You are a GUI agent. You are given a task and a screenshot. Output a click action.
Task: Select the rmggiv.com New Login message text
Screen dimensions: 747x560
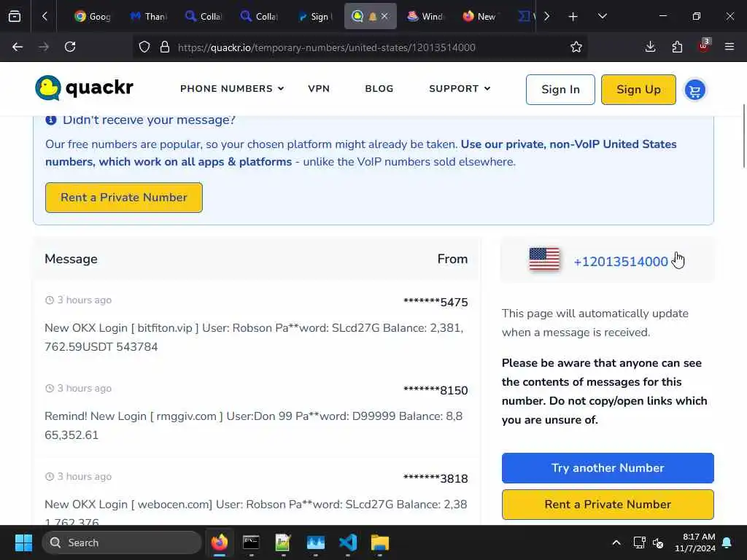[253, 425]
